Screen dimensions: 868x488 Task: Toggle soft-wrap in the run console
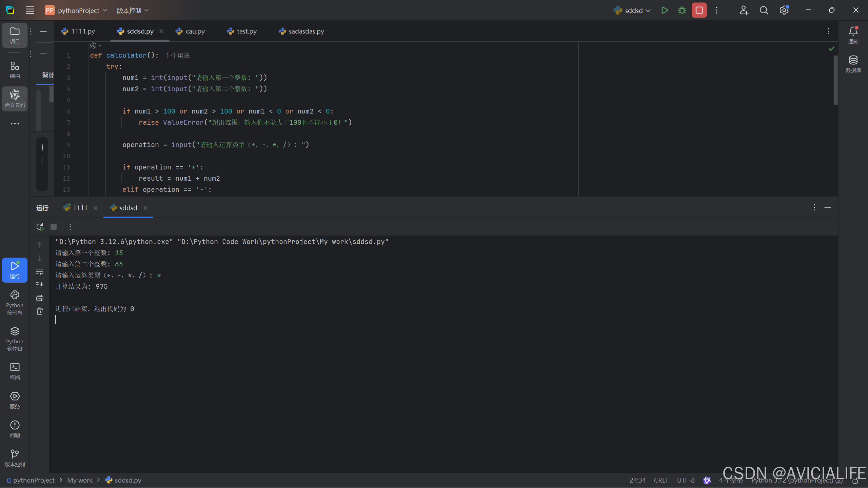(x=40, y=271)
